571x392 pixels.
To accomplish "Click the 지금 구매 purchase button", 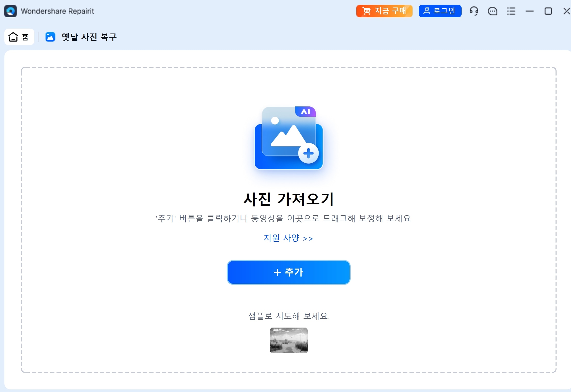I will (384, 11).
